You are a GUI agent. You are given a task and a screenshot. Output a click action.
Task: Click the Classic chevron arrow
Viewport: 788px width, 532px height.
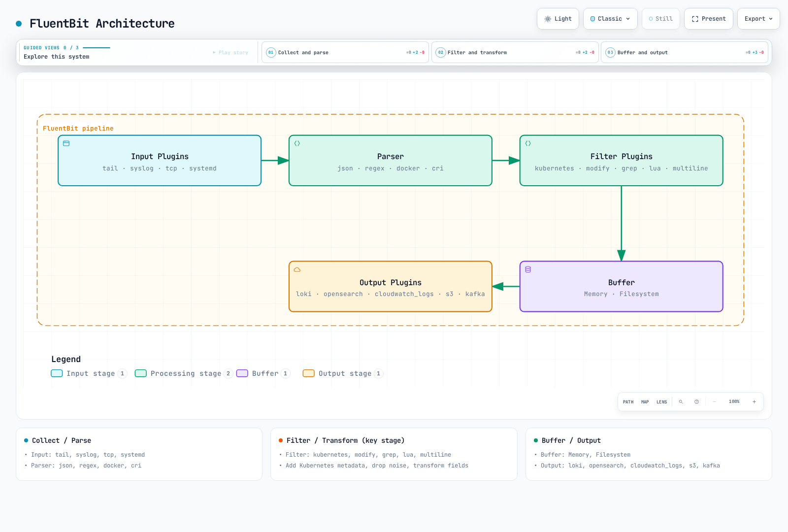(628, 19)
